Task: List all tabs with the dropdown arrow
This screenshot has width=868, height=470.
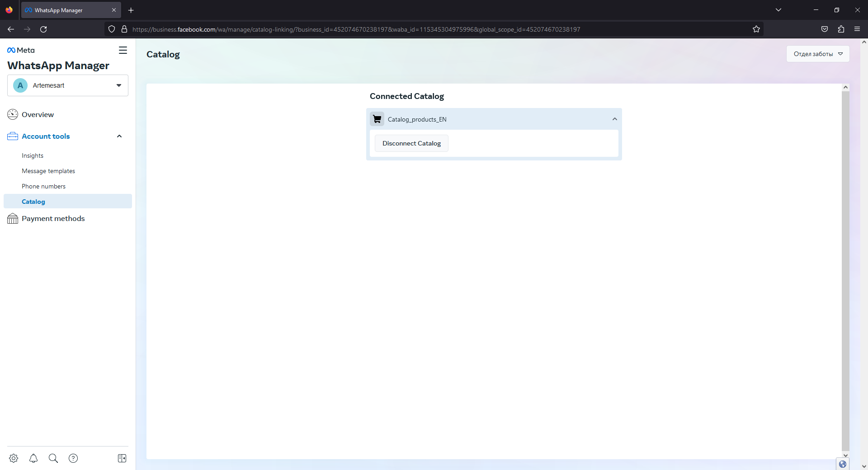Action: pos(778,10)
